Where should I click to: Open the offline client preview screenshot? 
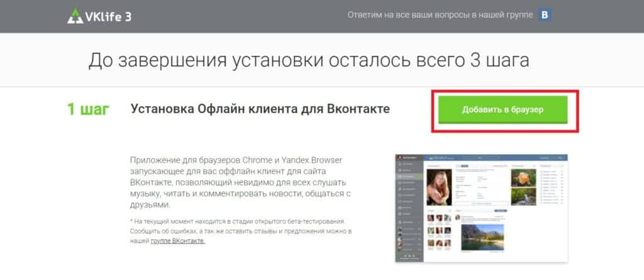tap(481, 208)
